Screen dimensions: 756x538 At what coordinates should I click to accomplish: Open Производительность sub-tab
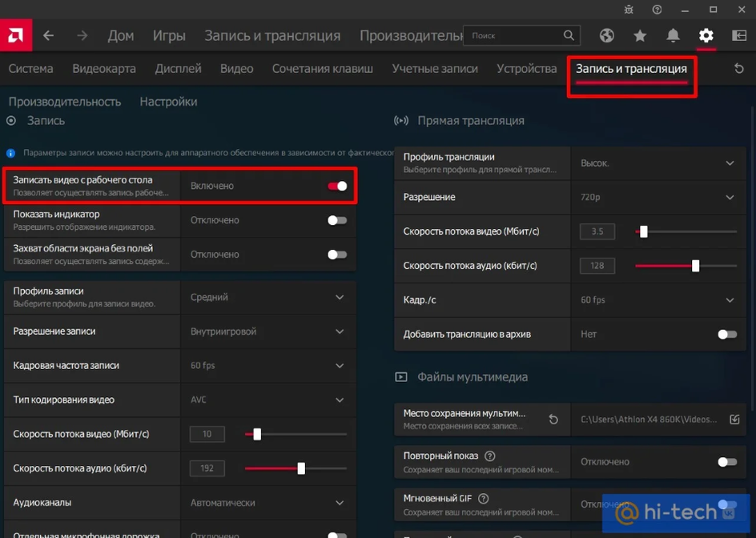click(x=65, y=102)
